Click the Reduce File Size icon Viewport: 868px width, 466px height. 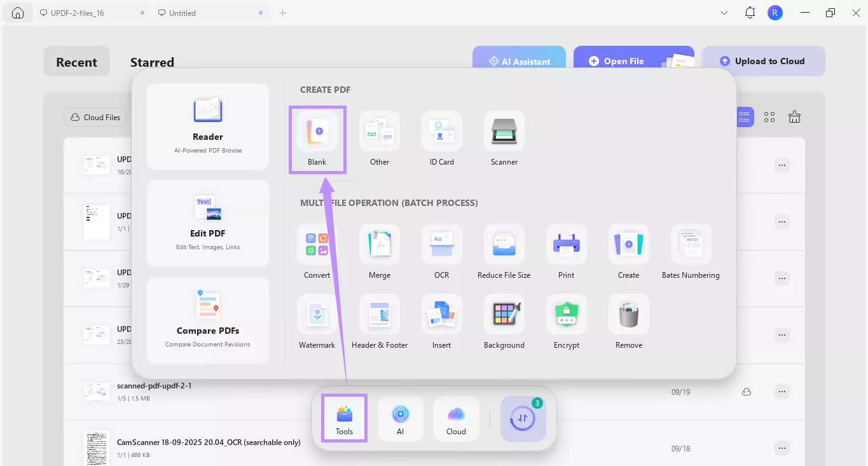click(x=504, y=245)
